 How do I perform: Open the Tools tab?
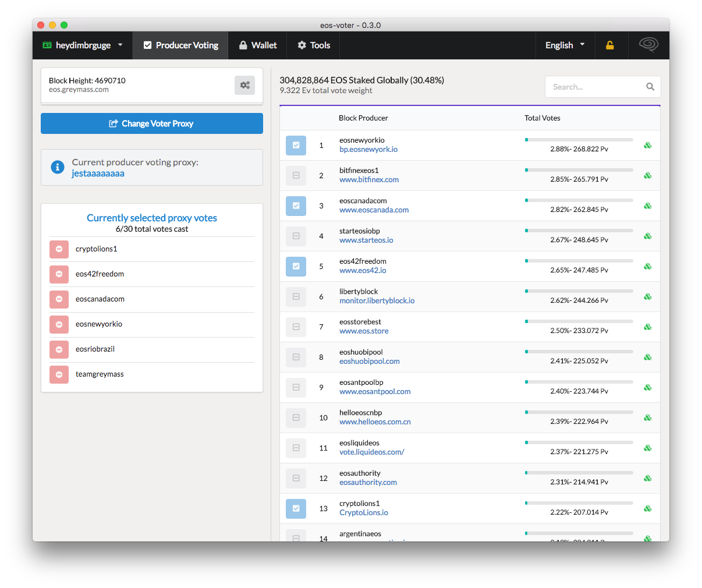[314, 45]
